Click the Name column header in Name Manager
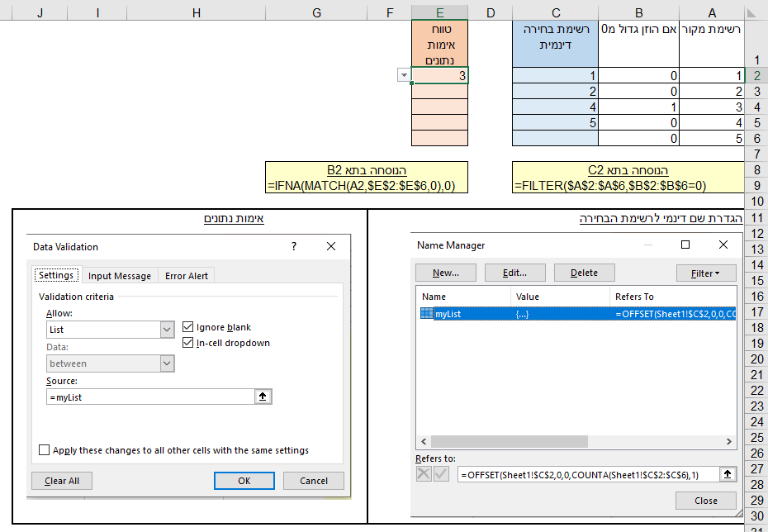 coord(463,297)
